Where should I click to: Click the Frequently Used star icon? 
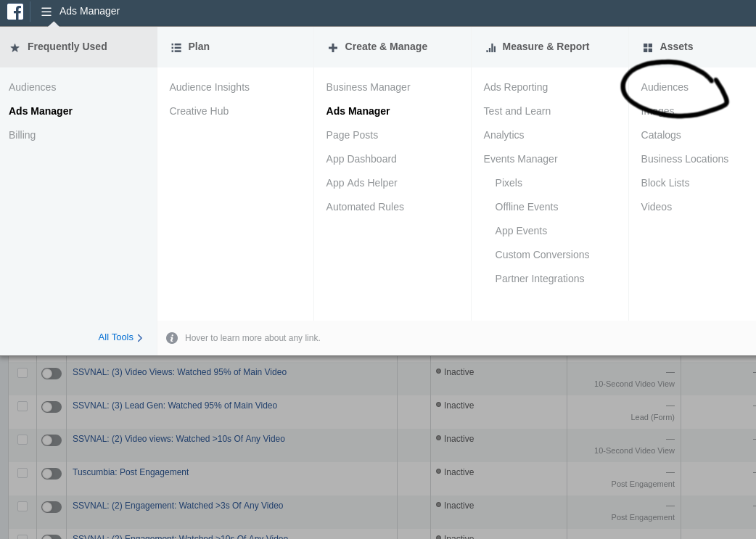click(15, 48)
